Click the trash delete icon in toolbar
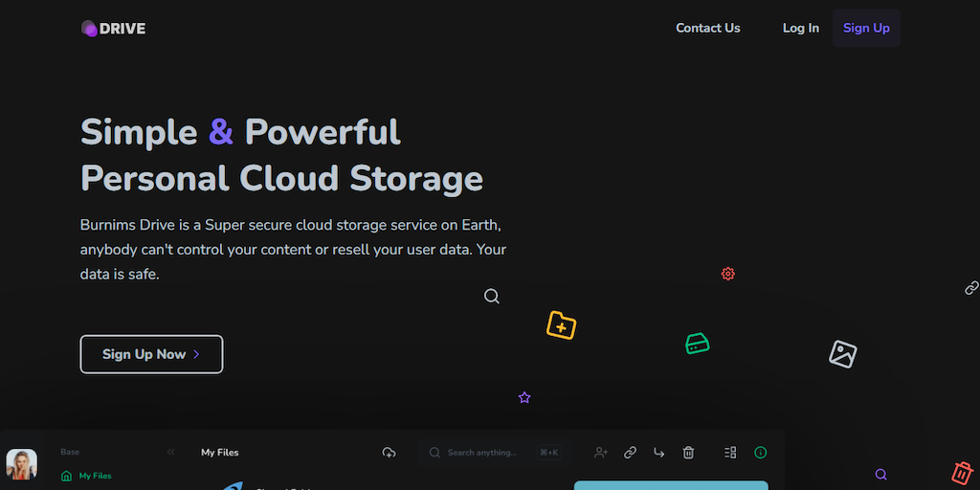This screenshot has width=980, height=490. (688, 453)
